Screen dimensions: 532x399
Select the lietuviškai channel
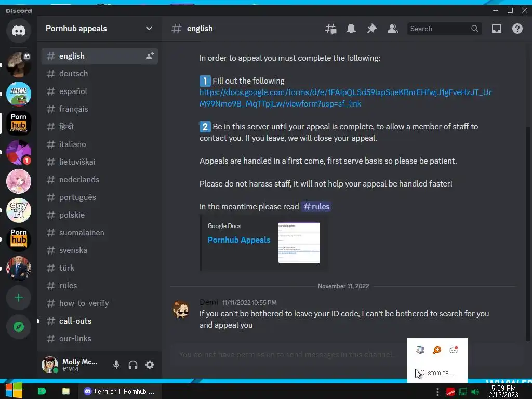(99, 162)
